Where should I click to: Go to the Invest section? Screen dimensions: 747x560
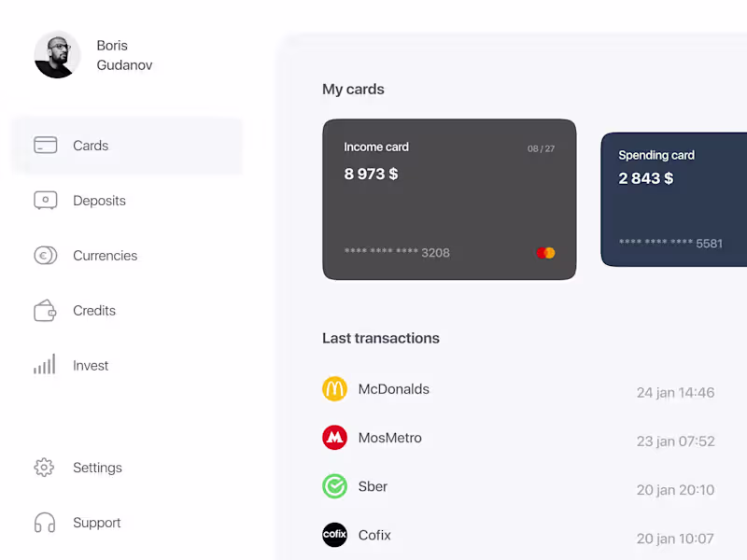(91, 366)
